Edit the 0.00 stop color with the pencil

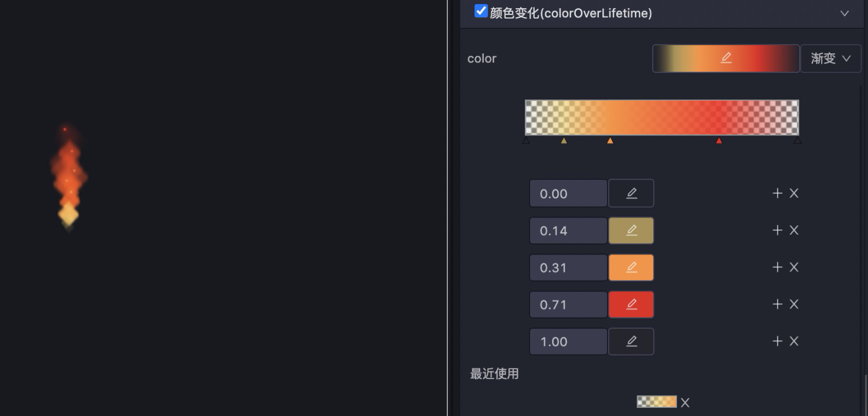[631, 193]
